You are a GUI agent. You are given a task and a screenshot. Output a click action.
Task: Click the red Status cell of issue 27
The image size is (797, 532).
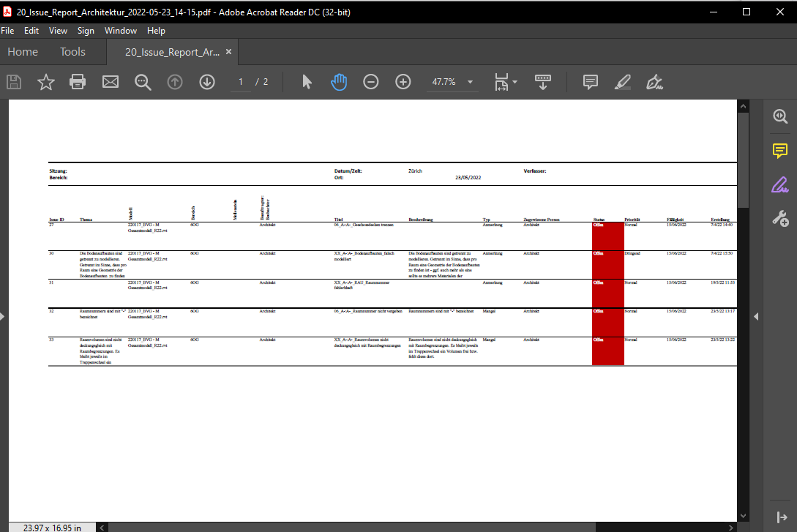pyautogui.click(x=608, y=236)
